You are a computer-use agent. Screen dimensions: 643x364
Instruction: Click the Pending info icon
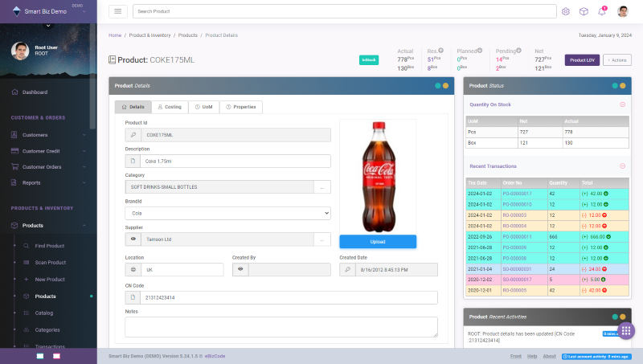point(518,51)
